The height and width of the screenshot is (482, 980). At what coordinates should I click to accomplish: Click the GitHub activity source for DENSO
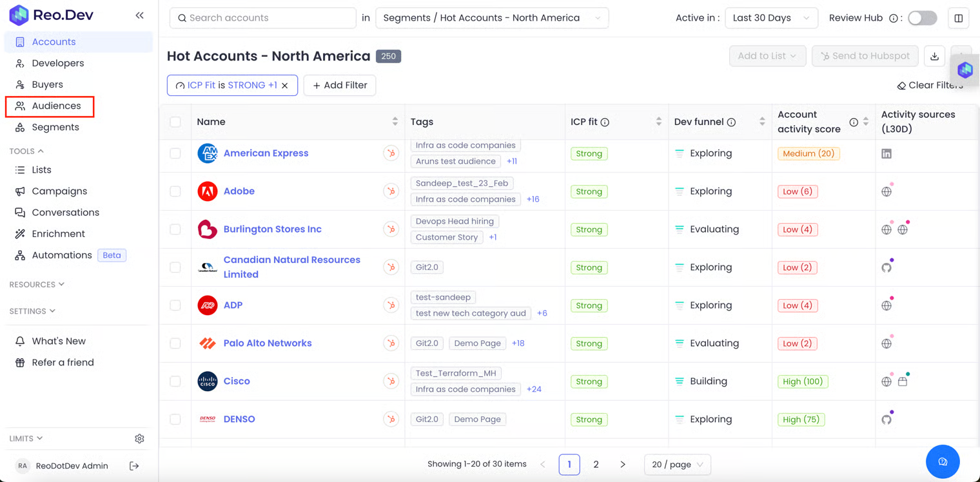click(887, 419)
